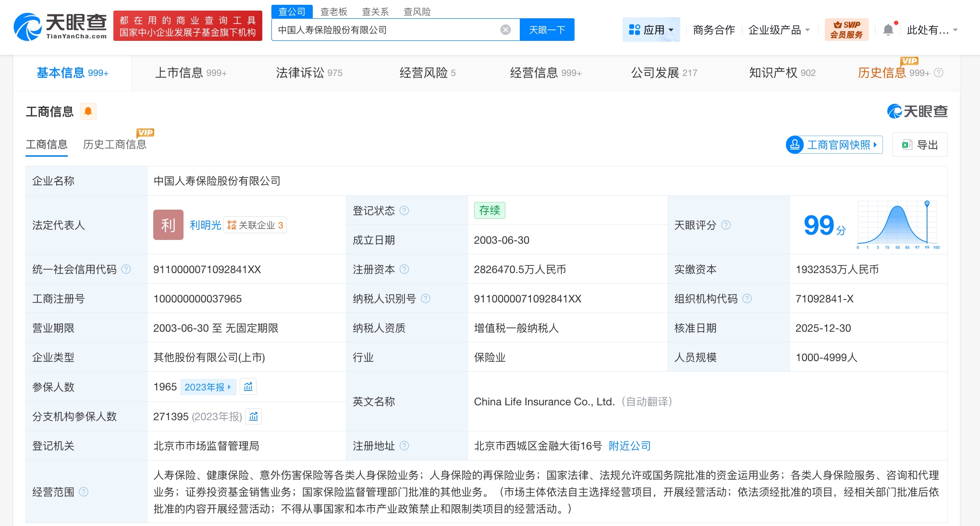
Task: Click help icon beside 统一社会信用代码
Action: [x=126, y=269]
